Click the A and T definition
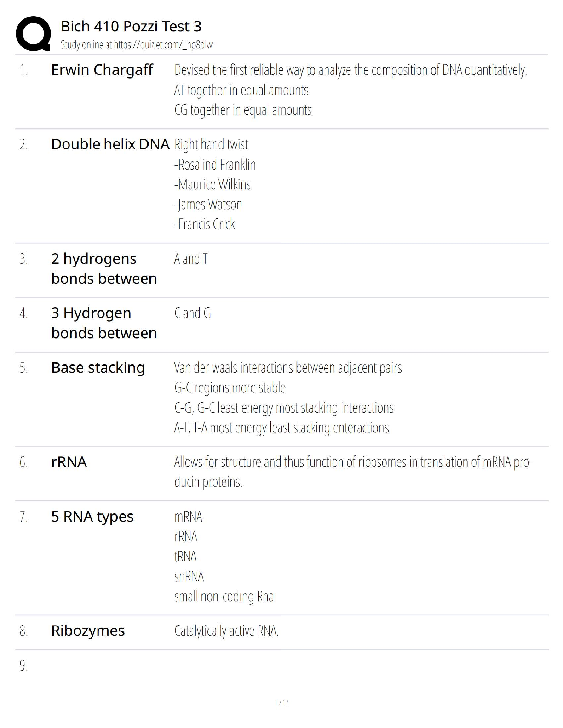 (x=191, y=259)
